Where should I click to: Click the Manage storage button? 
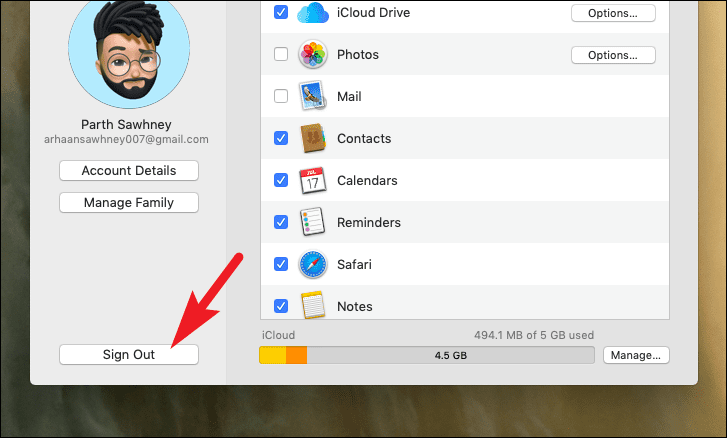(x=636, y=355)
